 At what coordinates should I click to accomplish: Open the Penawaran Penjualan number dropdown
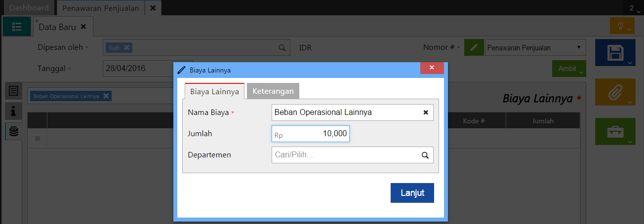click(535, 48)
